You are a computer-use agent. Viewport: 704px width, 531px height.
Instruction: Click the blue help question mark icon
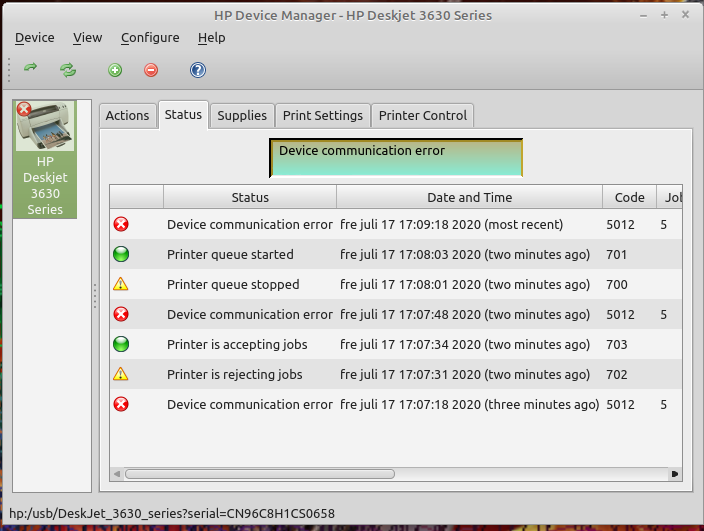click(x=198, y=70)
